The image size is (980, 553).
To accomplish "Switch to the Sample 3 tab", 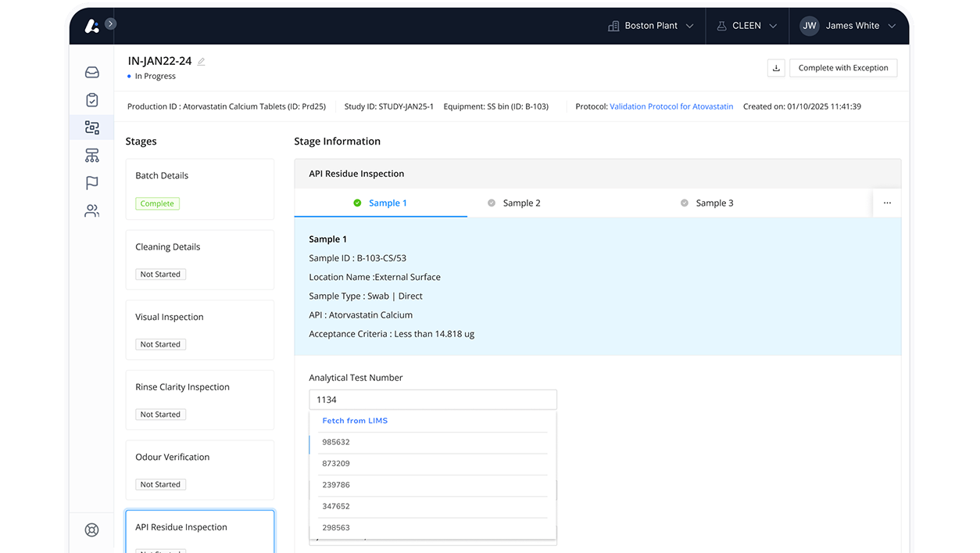I will [x=713, y=203].
